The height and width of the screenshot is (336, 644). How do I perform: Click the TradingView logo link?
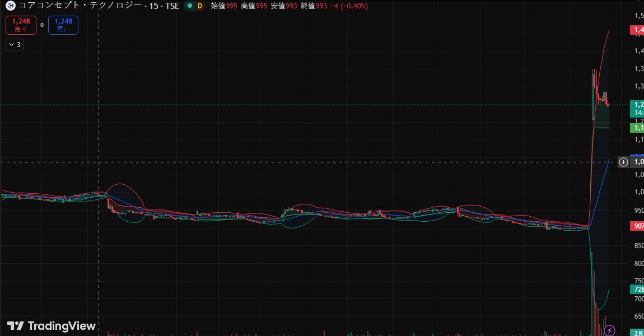point(52,326)
